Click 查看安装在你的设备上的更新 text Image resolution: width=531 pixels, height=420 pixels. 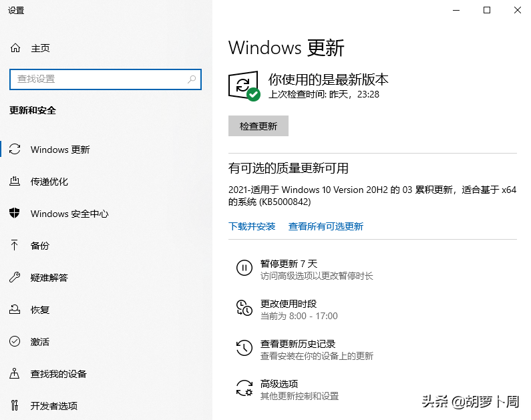317,356
